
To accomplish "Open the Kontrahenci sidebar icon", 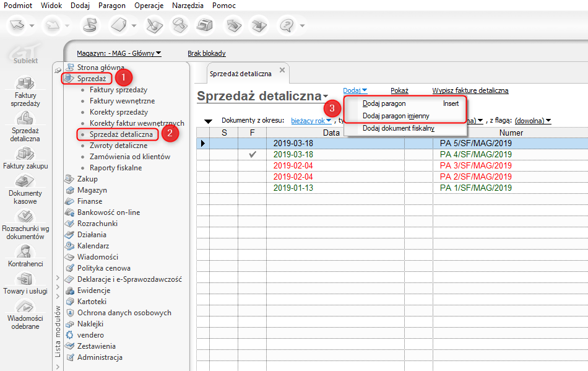I will [x=25, y=251].
